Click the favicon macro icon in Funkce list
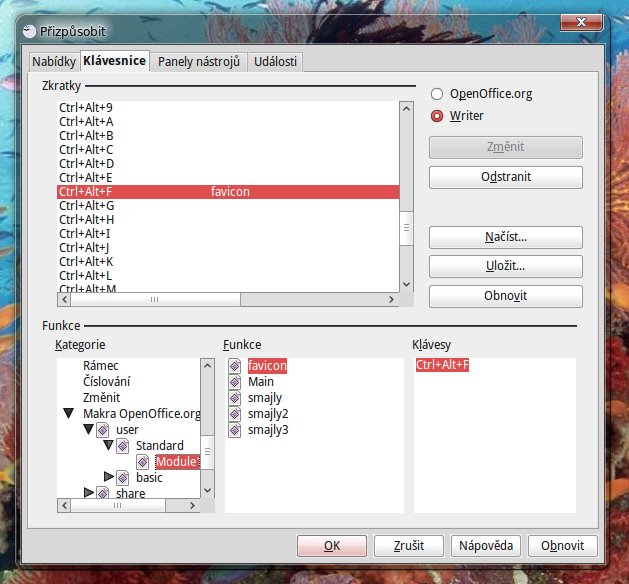Viewport: 629px width, 584px height. 235,366
